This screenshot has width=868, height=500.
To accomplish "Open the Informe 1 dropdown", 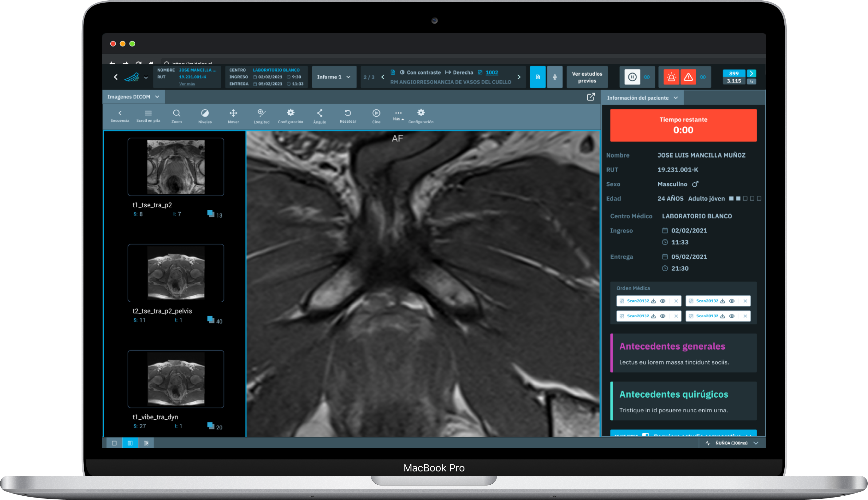I will click(x=334, y=77).
